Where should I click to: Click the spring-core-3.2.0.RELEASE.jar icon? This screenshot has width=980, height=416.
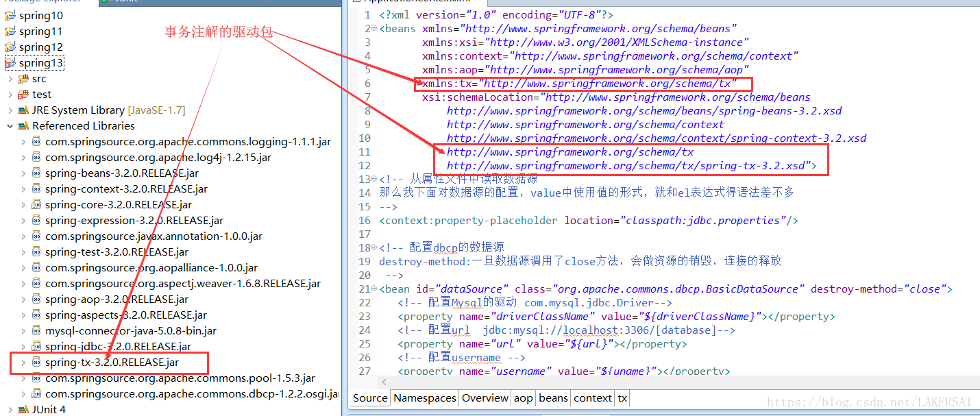click(x=36, y=205)
